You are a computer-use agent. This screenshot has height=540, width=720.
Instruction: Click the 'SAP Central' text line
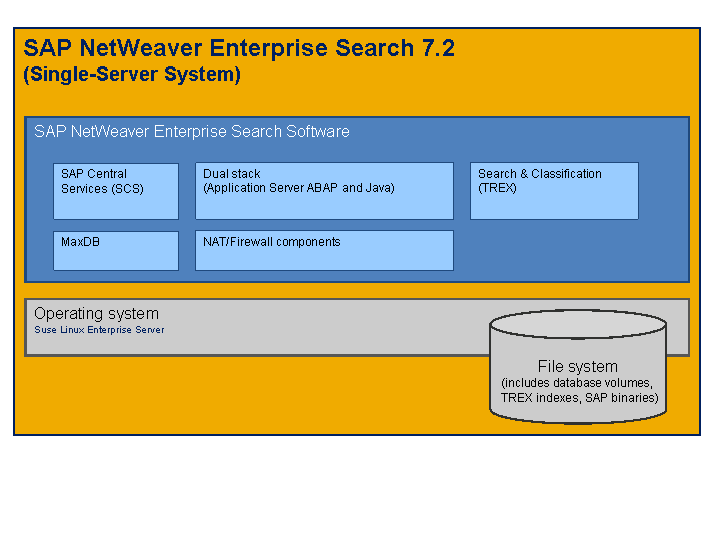tap(93, 174)
